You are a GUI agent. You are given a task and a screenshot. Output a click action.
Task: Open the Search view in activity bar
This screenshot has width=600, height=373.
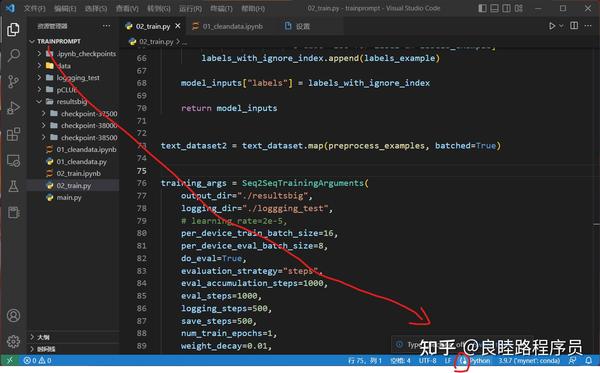14,55
